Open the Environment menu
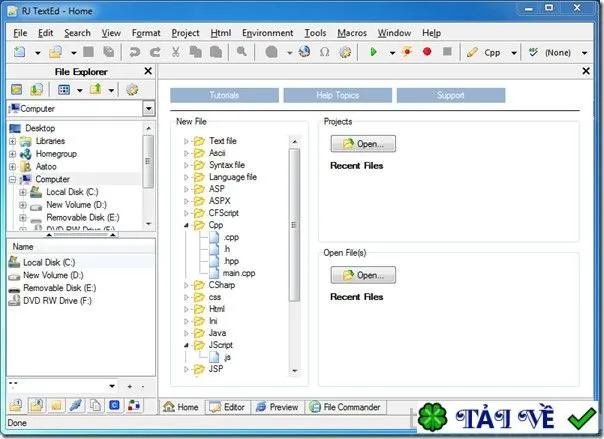This screenshot has width=604, height=439. 267,33
